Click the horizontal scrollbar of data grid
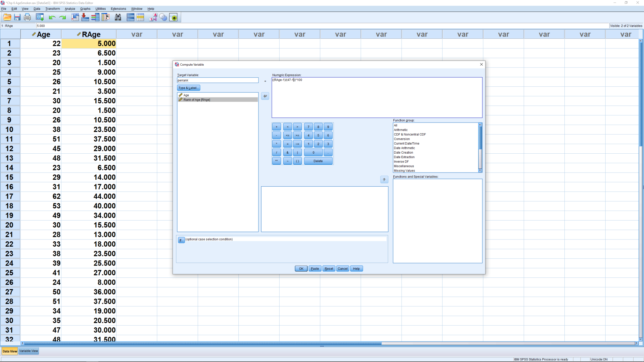This screenshot has height=362, width=644. point(203,343)
